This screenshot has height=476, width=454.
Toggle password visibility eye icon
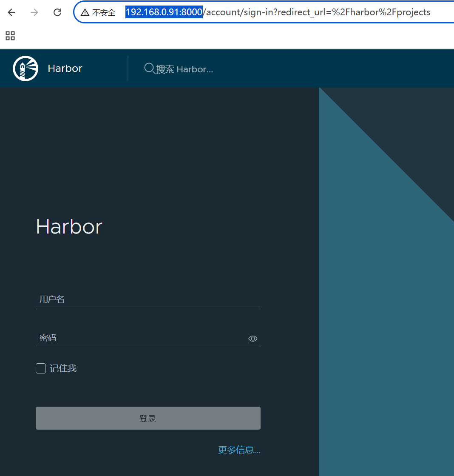pos(253,339)
